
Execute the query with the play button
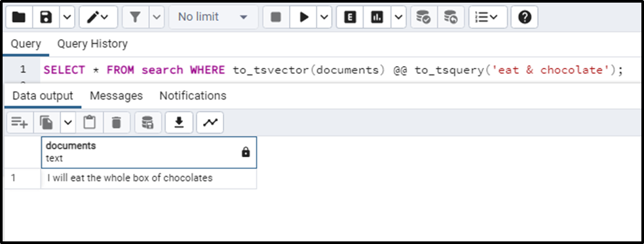[x=303, y=17]
